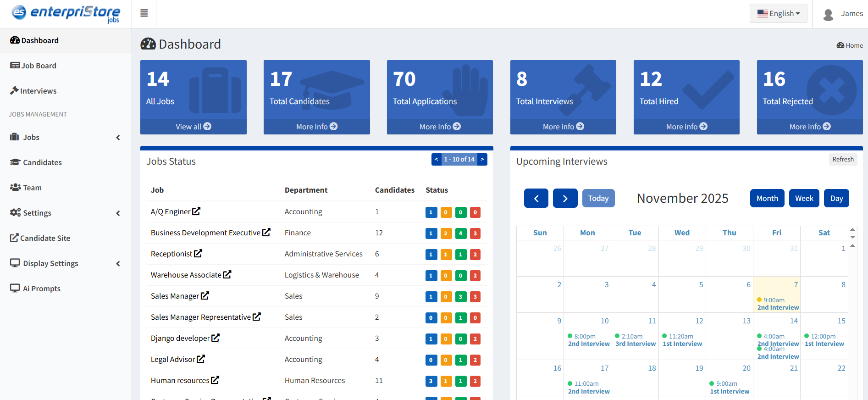Screen dimensions: 868x400
Task: Click the Today calendar button
Action: tap(598, 198)
